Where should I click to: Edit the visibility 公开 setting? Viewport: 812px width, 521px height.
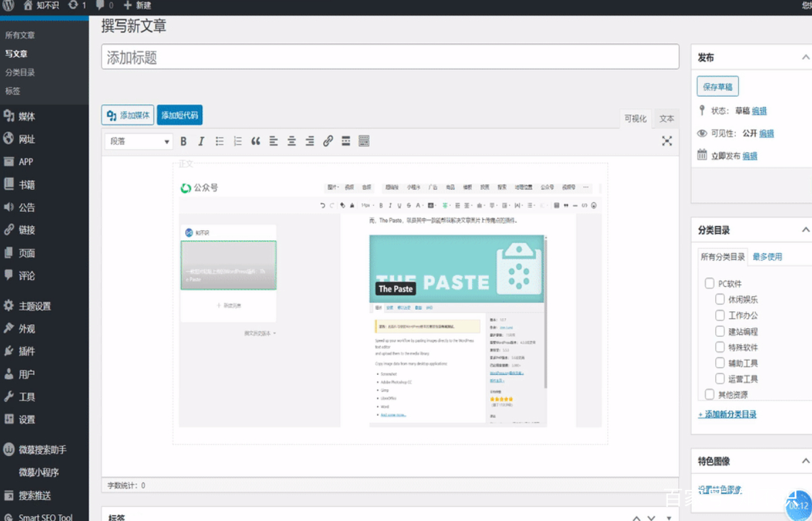tap(767, 133)
